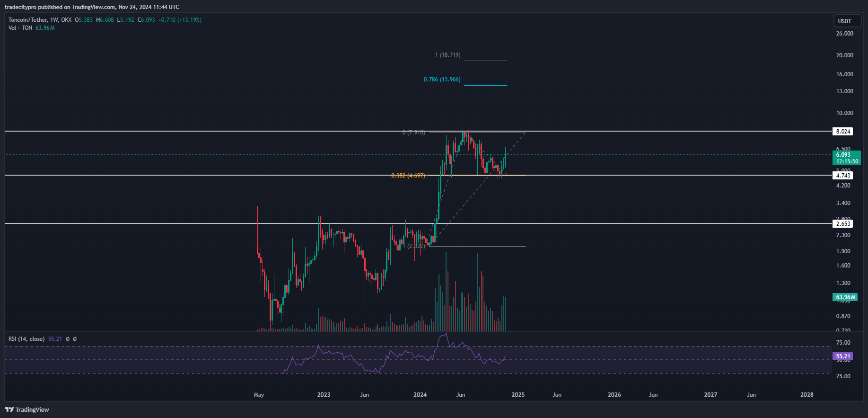Image resolution: width=868 pixels, height=418 pixels.
Task: Click the 2.653 horizontal line price label
Action: (843, 224)
